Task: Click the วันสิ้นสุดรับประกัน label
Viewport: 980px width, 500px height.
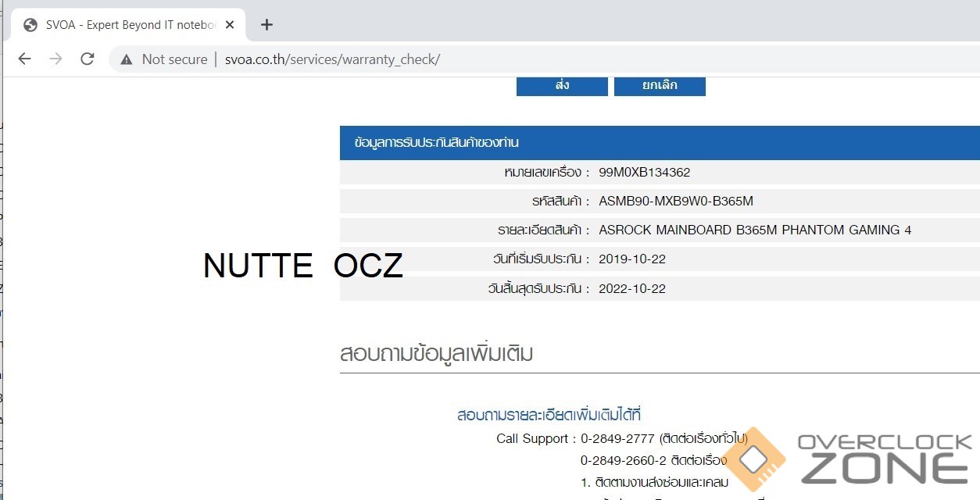Action: [x=538, y=289]
